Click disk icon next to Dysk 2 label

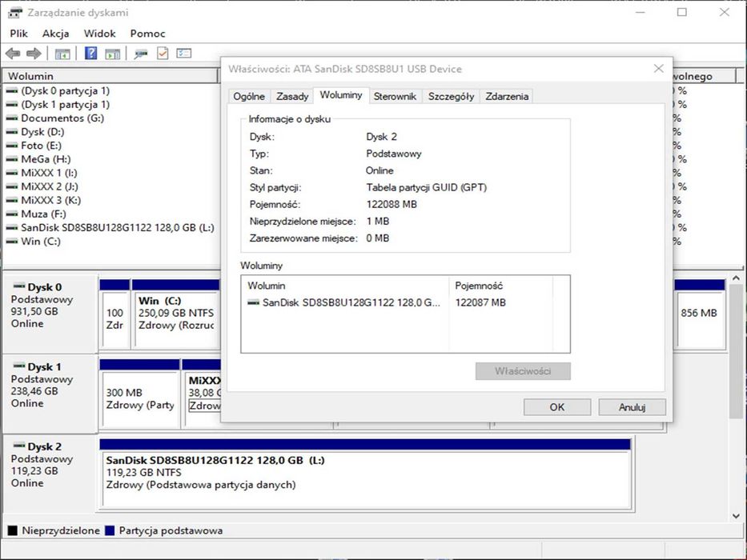tap(19, 446)
